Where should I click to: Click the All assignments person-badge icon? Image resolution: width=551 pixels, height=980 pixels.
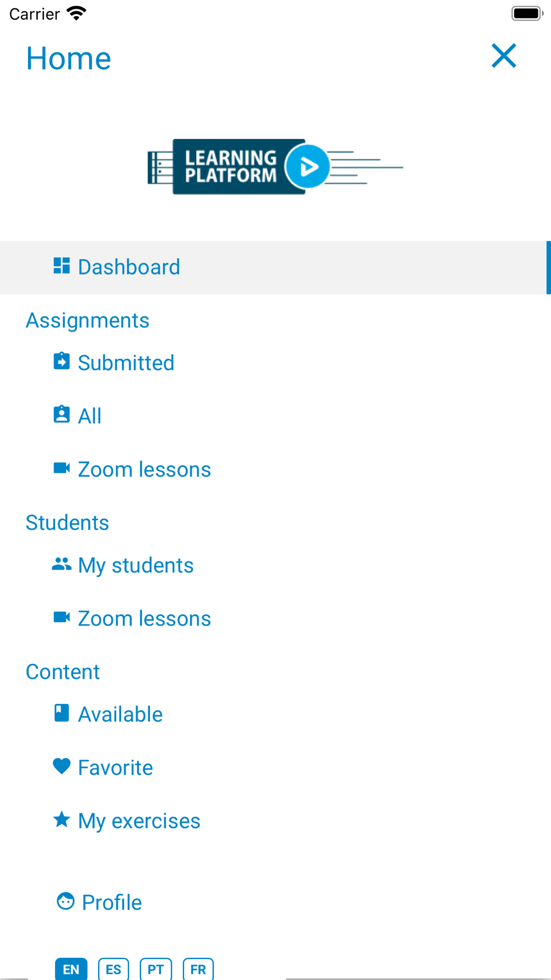click(61, 414)
